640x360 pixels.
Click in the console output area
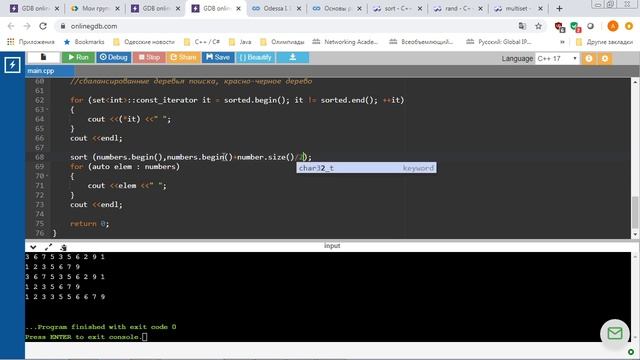tap(328, 297)
